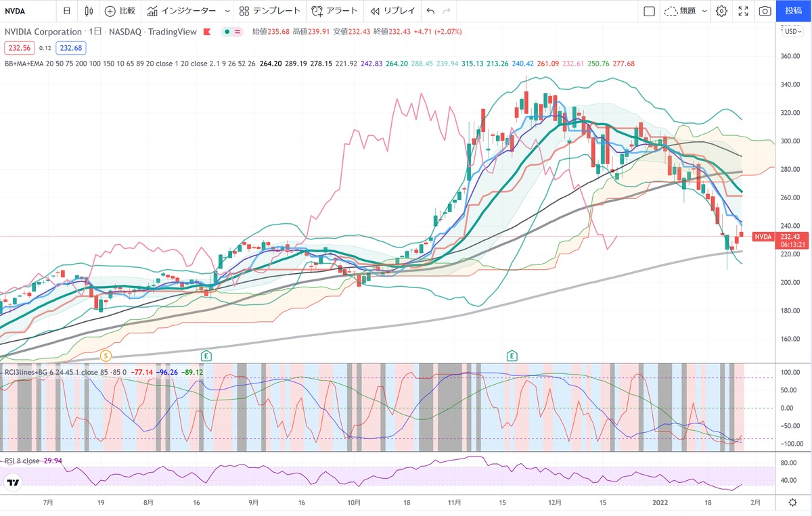This screenshot has height=516, width=812.
Task: Open chart settings gear icon
Action: pos(721,11)
